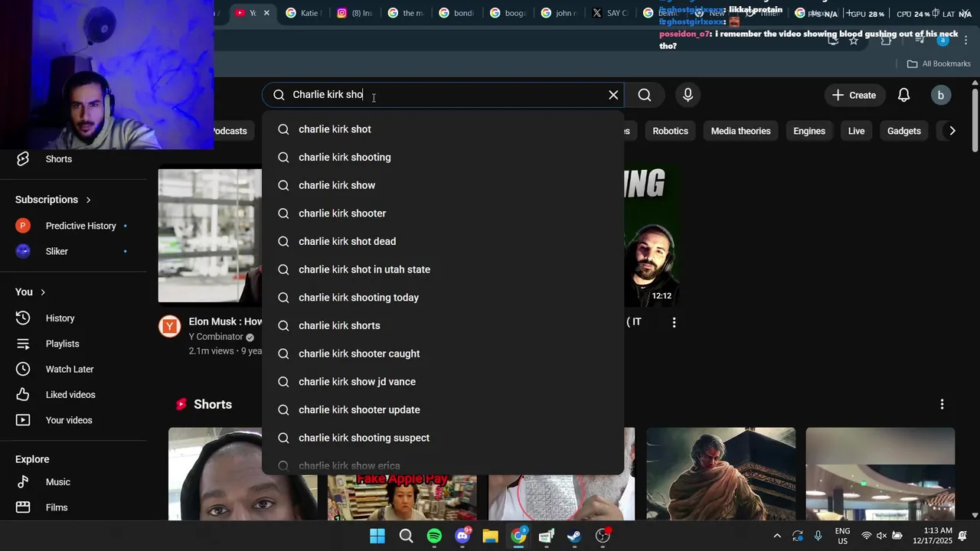Start voice search with microphone icon
This screenshot has width=980, height=551.
tap(688, 95)
